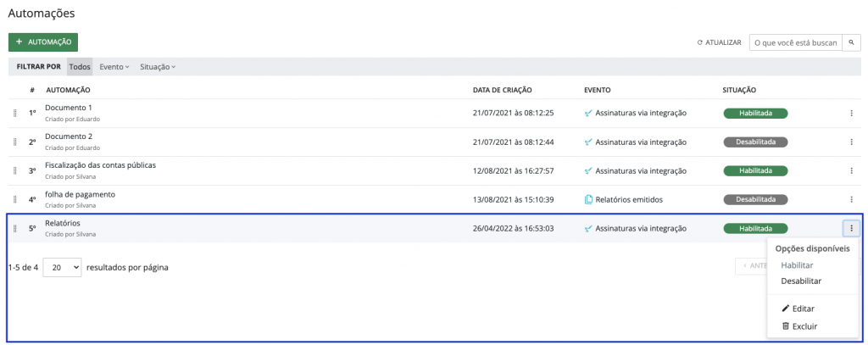Click drag handle for Fiscalização das contas públicas

[x=14, y=171]
